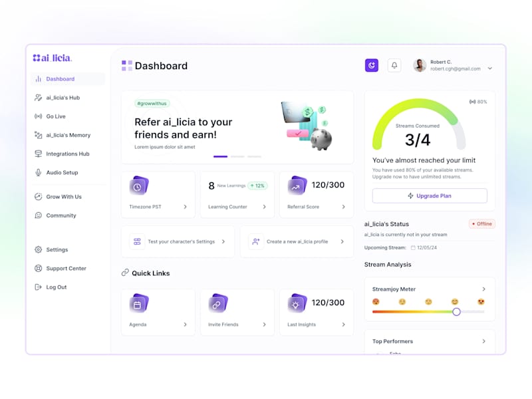Viewport: 532px width, 399px height.
Task: Click the ai_licia's Hub person icon
Action: click(x=39, y=98)
